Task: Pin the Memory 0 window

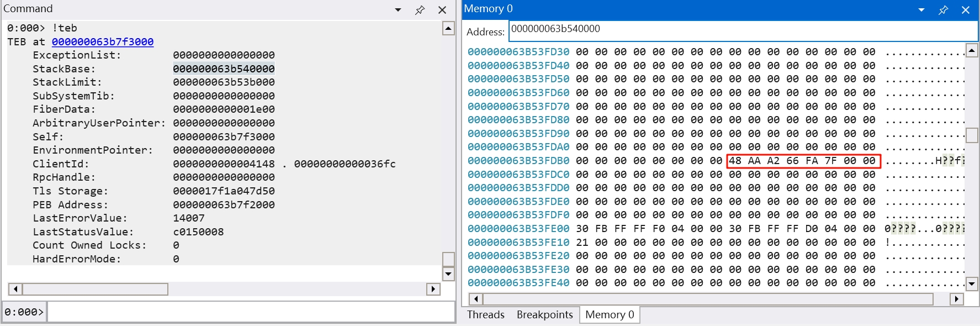Action: pyautogui.click(x=943, y=10)
